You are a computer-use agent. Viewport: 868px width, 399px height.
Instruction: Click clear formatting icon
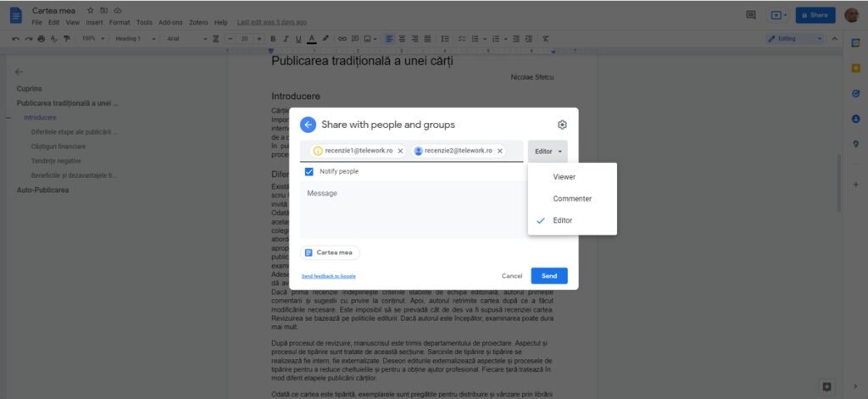pyautogui.click(x=546, y=39)
